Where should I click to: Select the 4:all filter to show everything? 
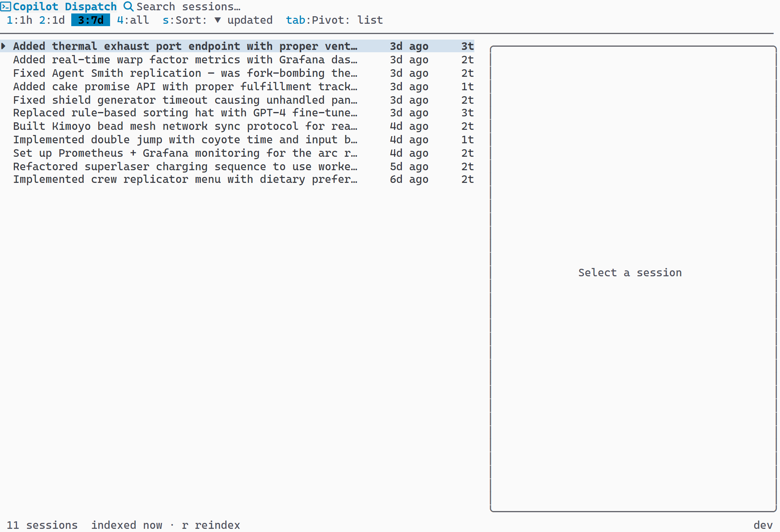(x=133, y=20)
